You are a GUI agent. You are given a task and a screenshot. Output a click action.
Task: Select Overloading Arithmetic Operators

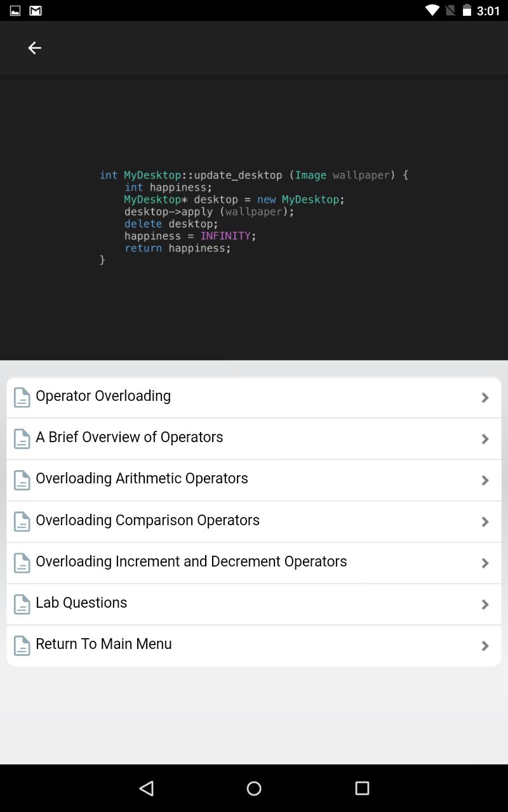click(x=254, y=480)
